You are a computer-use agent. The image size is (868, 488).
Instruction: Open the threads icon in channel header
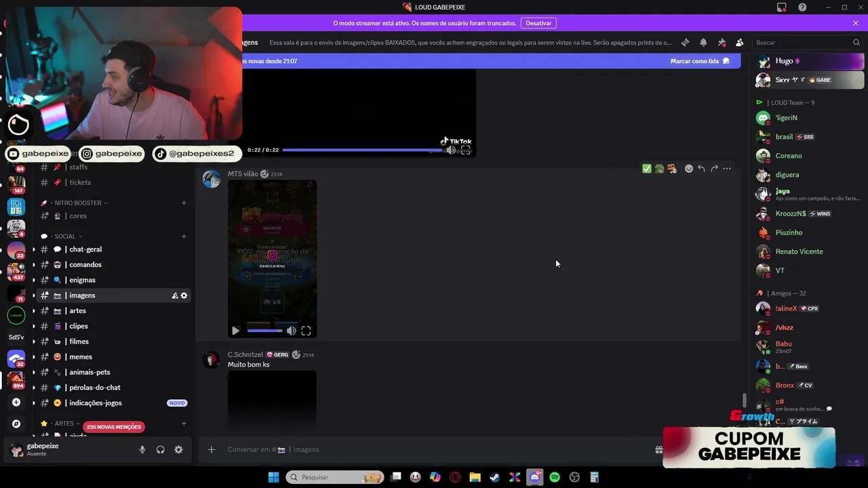tap(686, 42)
